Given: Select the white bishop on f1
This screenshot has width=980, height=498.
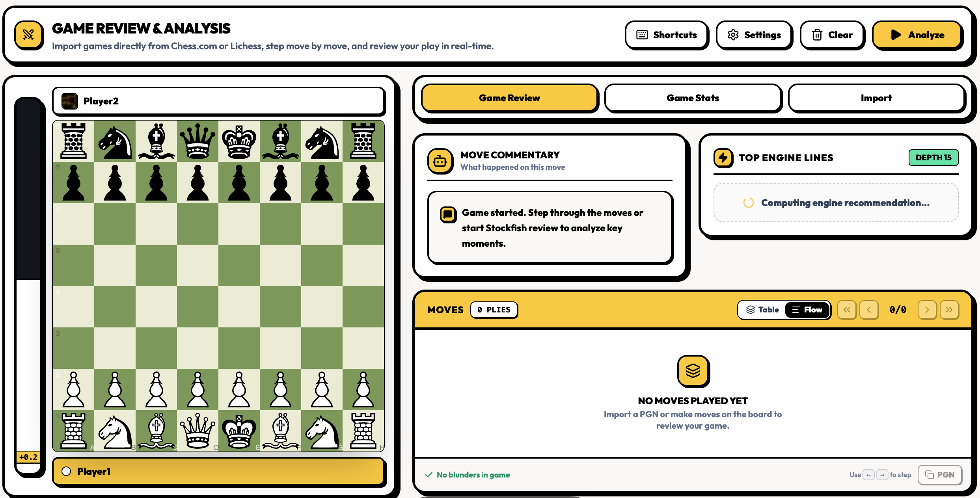Looking at the screenshot, I should point(280,431).
